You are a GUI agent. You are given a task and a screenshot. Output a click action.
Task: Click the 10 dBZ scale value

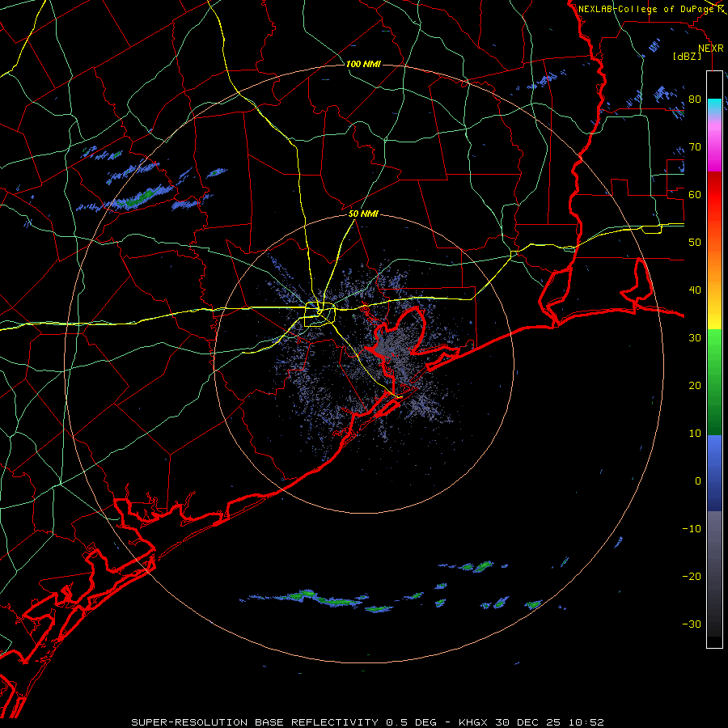pyautogui.click(x=695, y=434)
